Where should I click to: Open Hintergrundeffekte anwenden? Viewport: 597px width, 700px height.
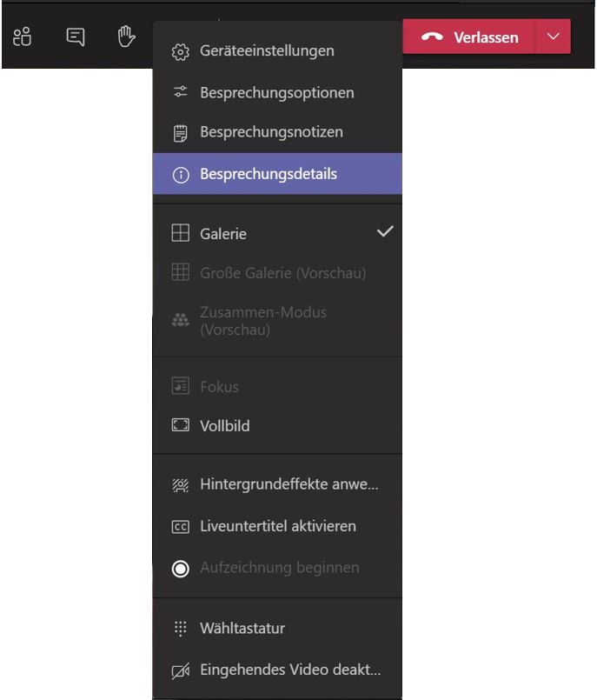tap(289, 485)
